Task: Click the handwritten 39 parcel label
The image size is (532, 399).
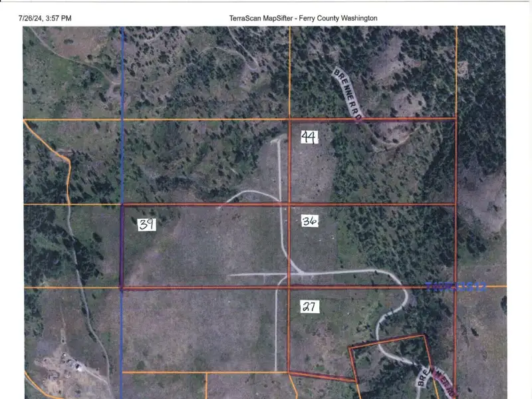Action: point(147,225)
